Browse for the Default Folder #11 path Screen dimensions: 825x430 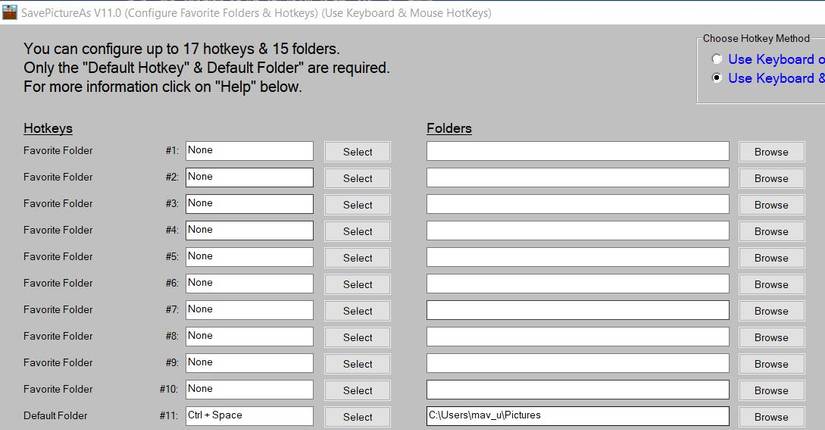coord(771,417)
